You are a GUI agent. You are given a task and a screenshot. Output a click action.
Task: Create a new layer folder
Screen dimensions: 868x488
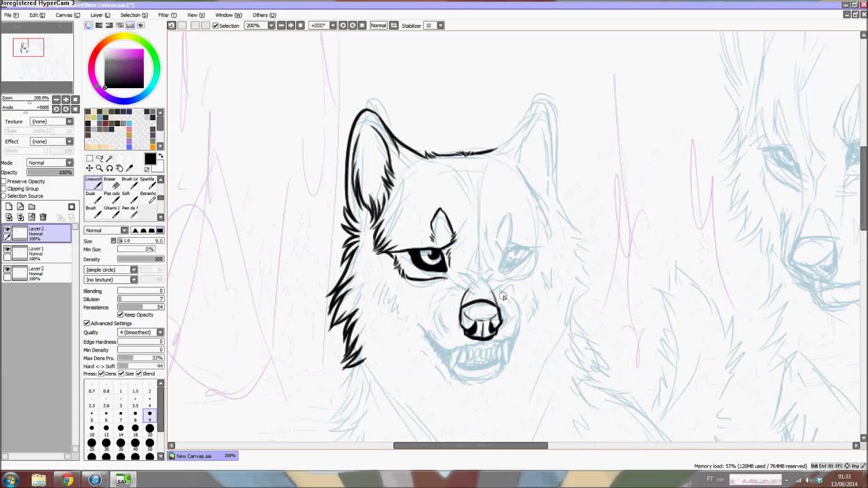click(x=32, y=207)
